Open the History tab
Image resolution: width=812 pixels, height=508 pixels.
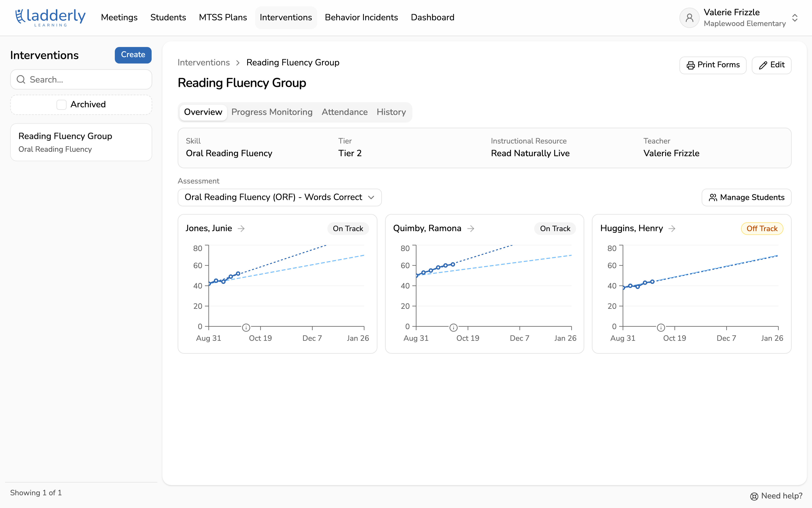coord(391,112)
